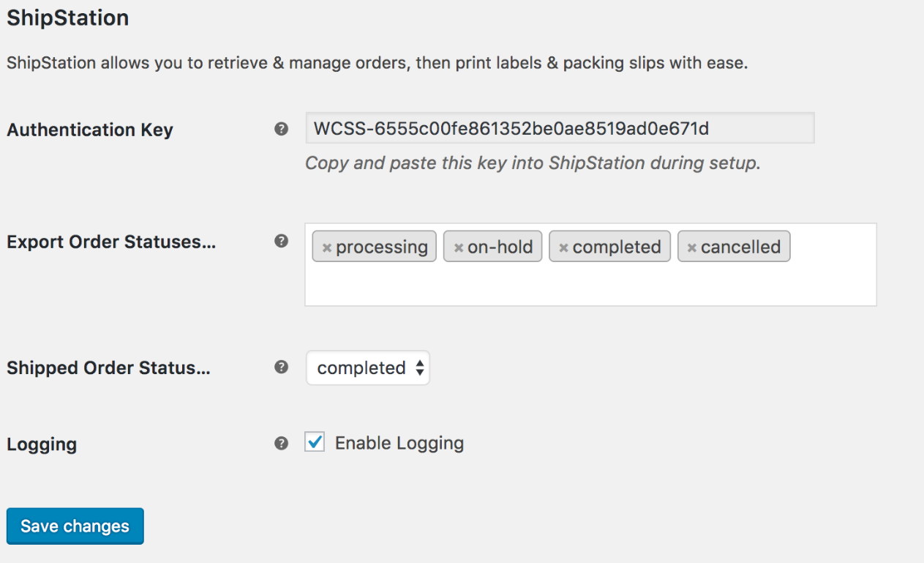The width and height of the screenshot is (924, 563).
Task: Open the Logging help tooltip
Action: [x=281, y=442]
